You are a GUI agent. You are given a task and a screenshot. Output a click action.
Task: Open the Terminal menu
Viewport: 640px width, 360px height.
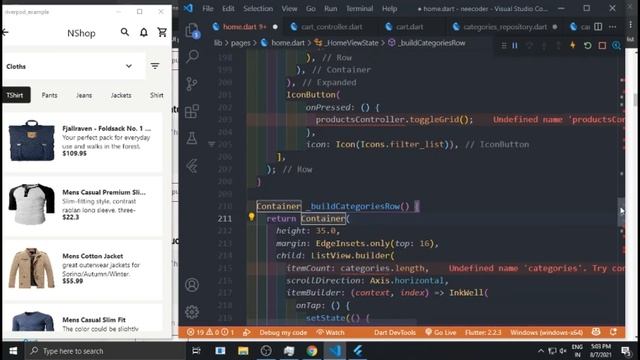click(359, 9)
